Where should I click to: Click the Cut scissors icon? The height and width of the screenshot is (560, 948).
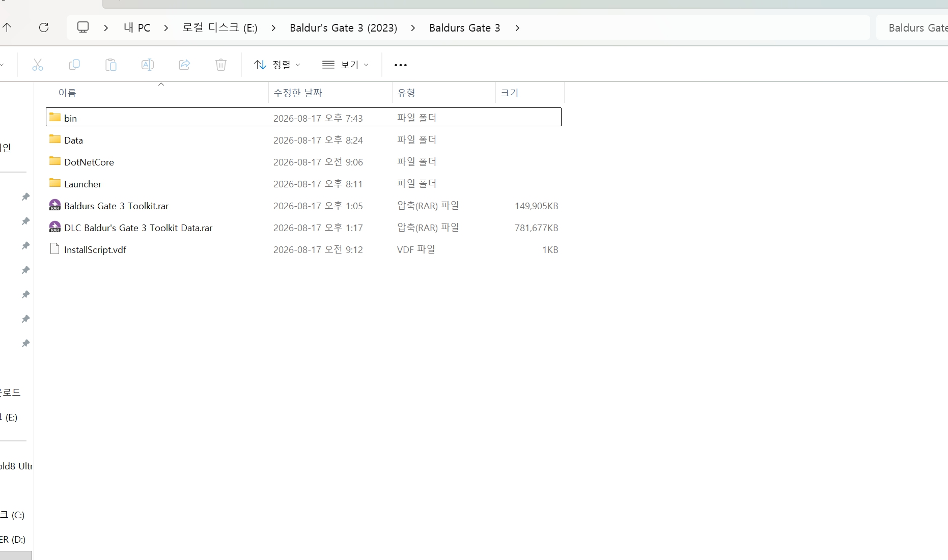(38, 65)
